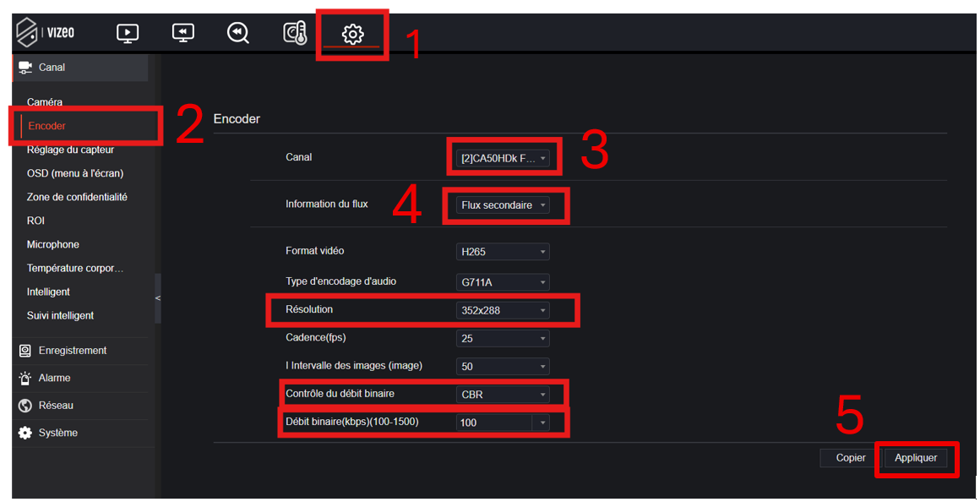Expand the Alarme section
Screen dimensions: 980x502
[54, 378]
